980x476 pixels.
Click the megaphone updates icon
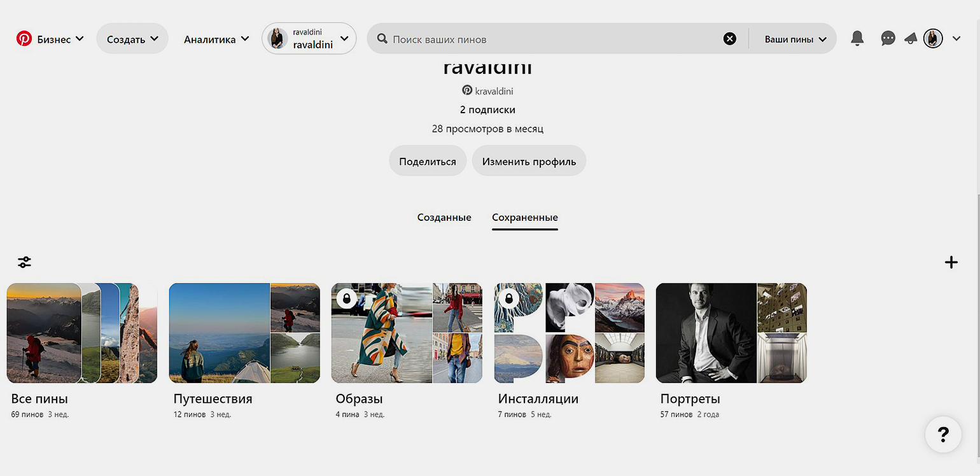point(911,39)
